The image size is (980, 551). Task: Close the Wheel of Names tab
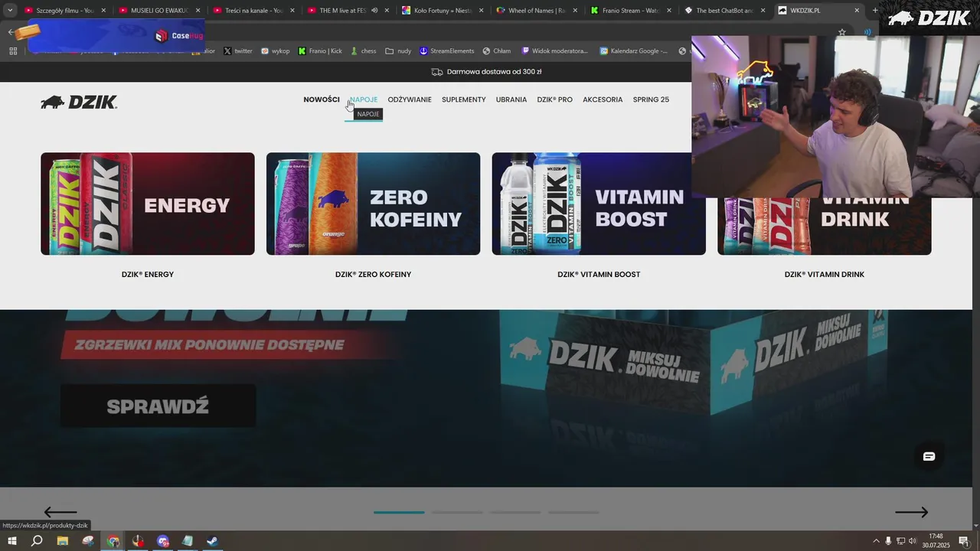click(576, 11)
